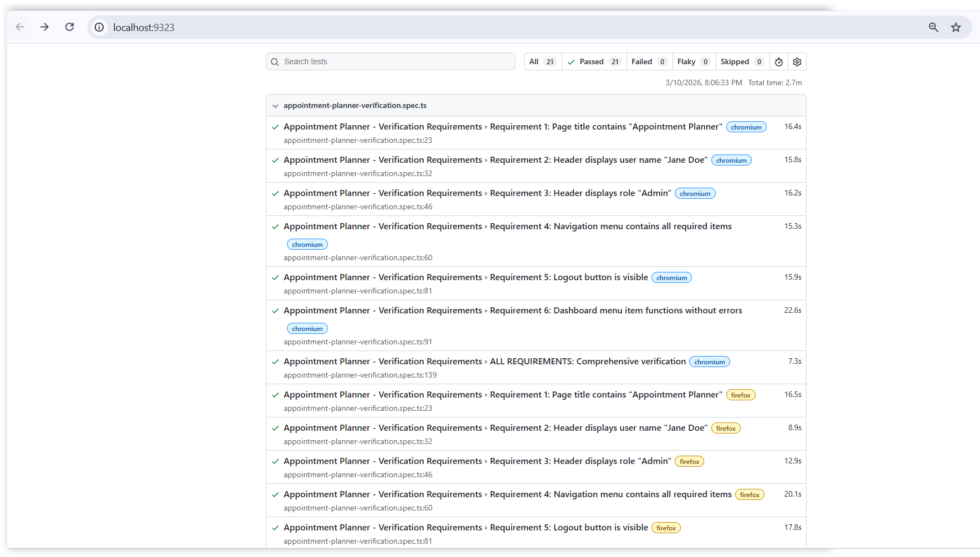980x557 pixels.
Task: Click Total time: 2.7m text
Action: (775, 82)
